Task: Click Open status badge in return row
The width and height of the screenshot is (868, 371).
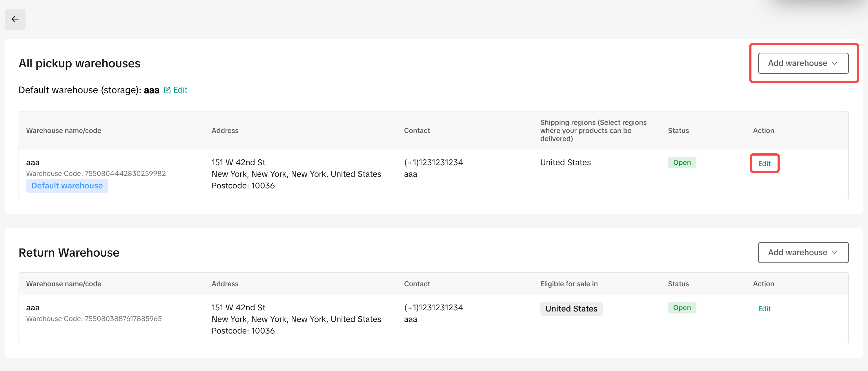Action: (x=682, y=308)
